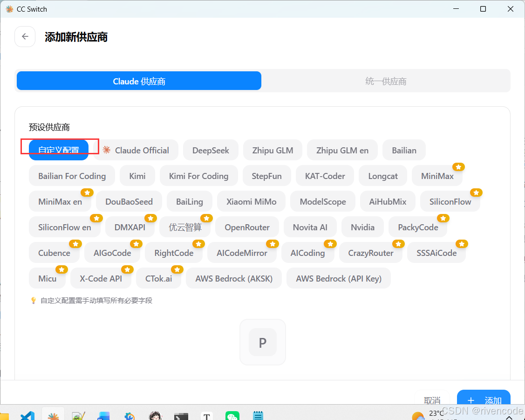Select the AICoding preset

pos(308,253)
